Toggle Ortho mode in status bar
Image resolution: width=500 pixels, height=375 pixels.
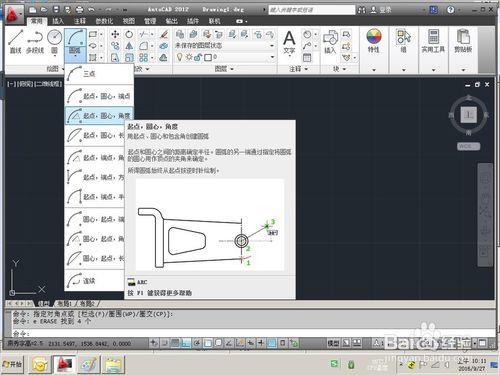(186, 342)
